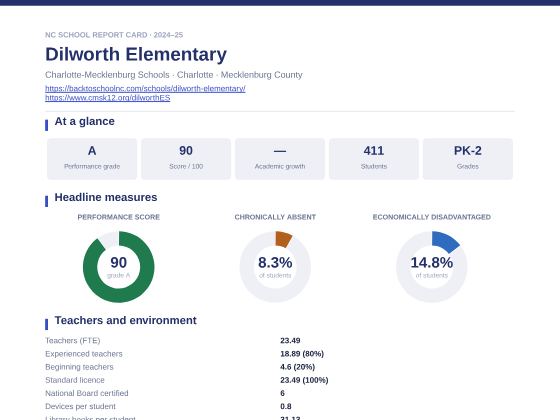The width and height of the screenshot is (560, 420).
Task: Select the Performance grade A card
Action: coord(92,159)
